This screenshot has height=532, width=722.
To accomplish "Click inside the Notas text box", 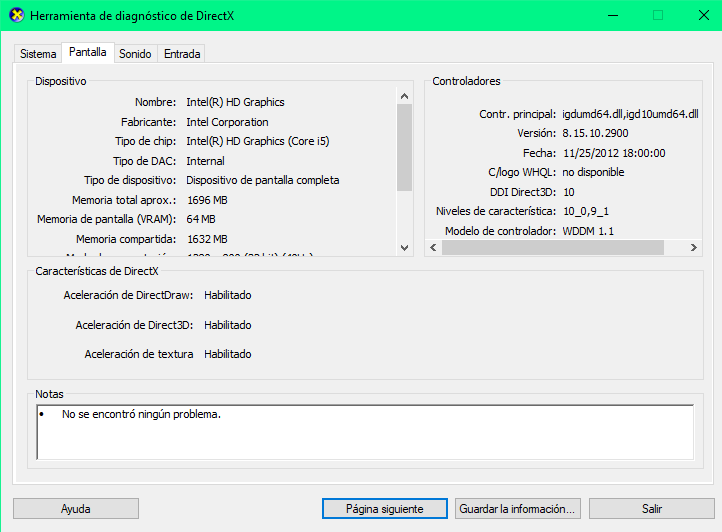I will pyautogui.click(x=365, y=432).
